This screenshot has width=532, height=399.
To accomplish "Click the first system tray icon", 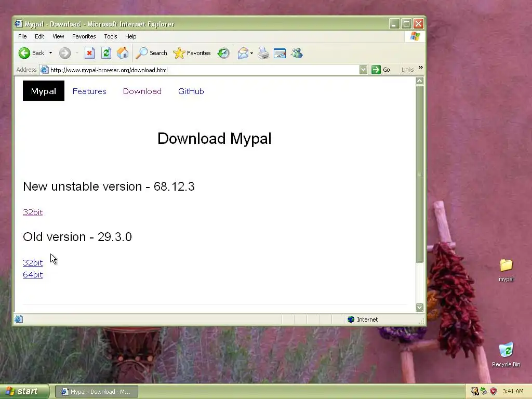I will (x=474, y=391).
